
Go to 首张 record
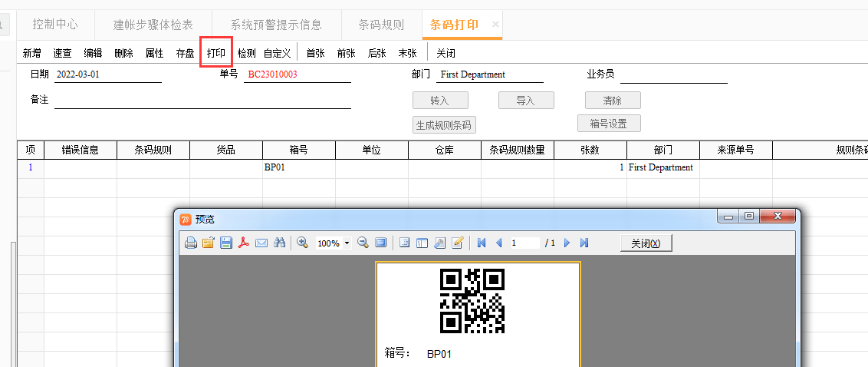316,53
